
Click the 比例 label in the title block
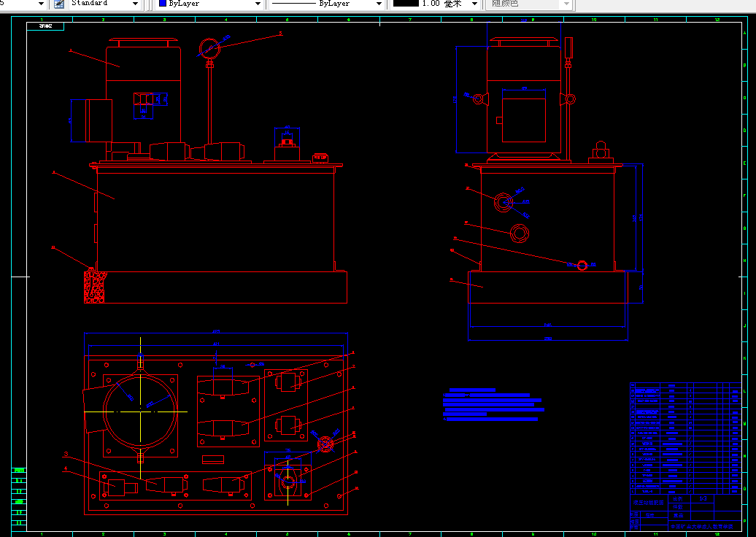678,499
